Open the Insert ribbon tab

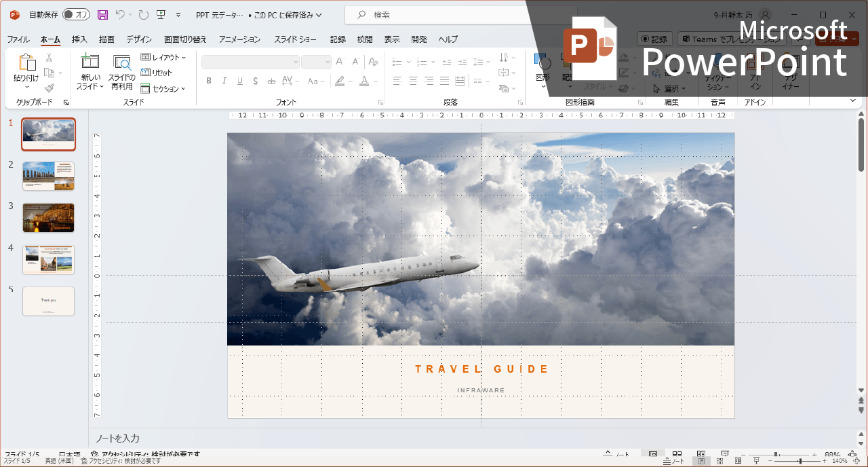click(x=79, y=39)
